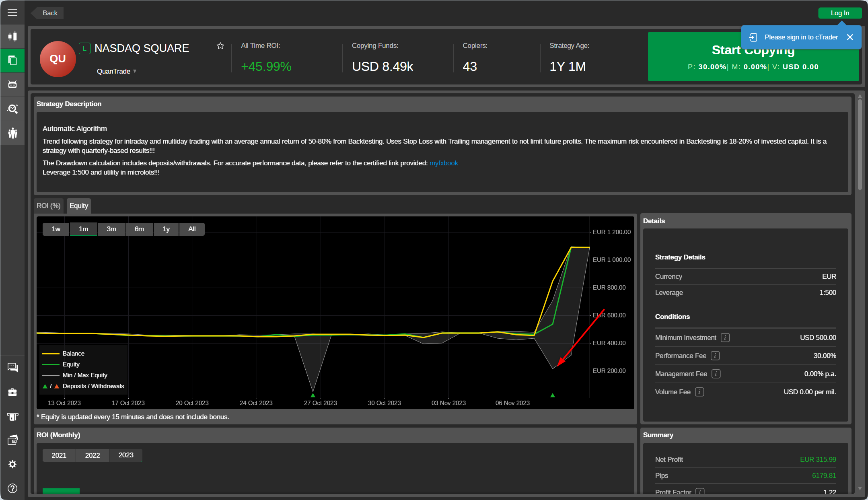Click the green ROI monthly bar

click(x=61, y=491)
